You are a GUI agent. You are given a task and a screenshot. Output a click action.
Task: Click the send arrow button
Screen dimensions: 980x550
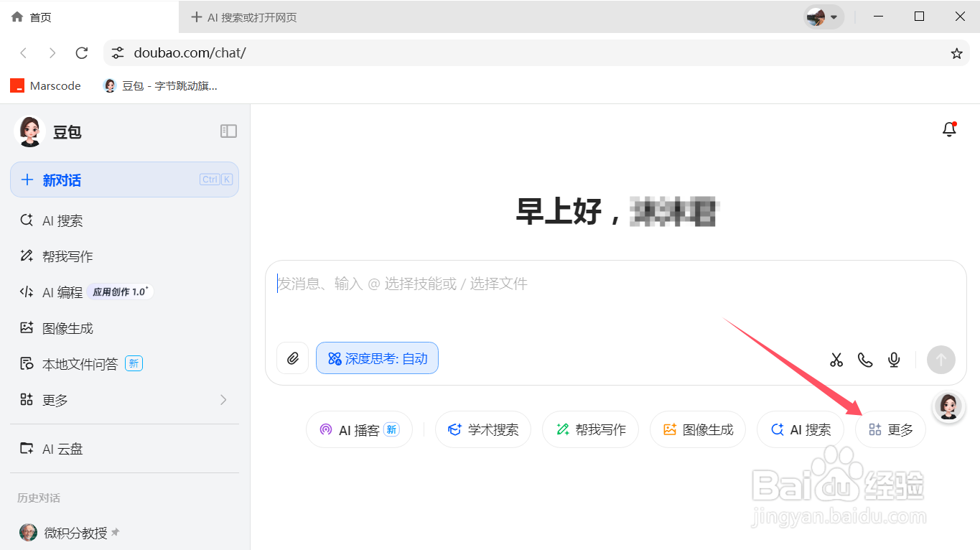(x=941, y=360)
